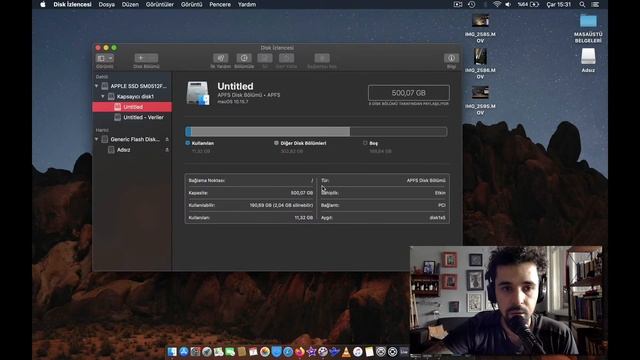Open the Görüntü menu
The height and width of the screenshot is (360, 640).
click(191, 4)
